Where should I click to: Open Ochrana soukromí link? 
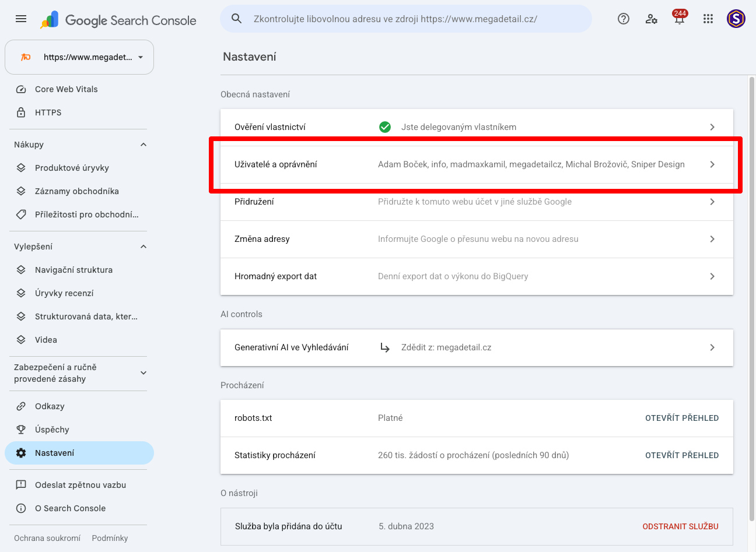coord(47,538)
